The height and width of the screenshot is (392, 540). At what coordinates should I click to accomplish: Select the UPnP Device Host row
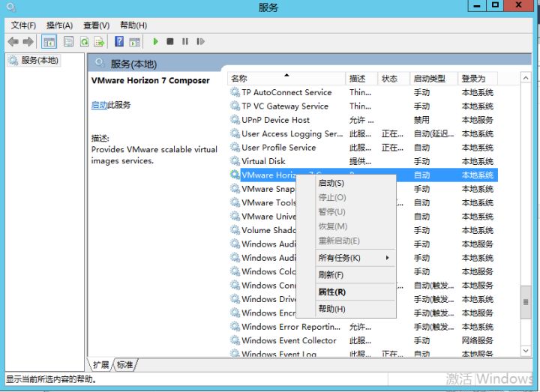coord(363,120)
